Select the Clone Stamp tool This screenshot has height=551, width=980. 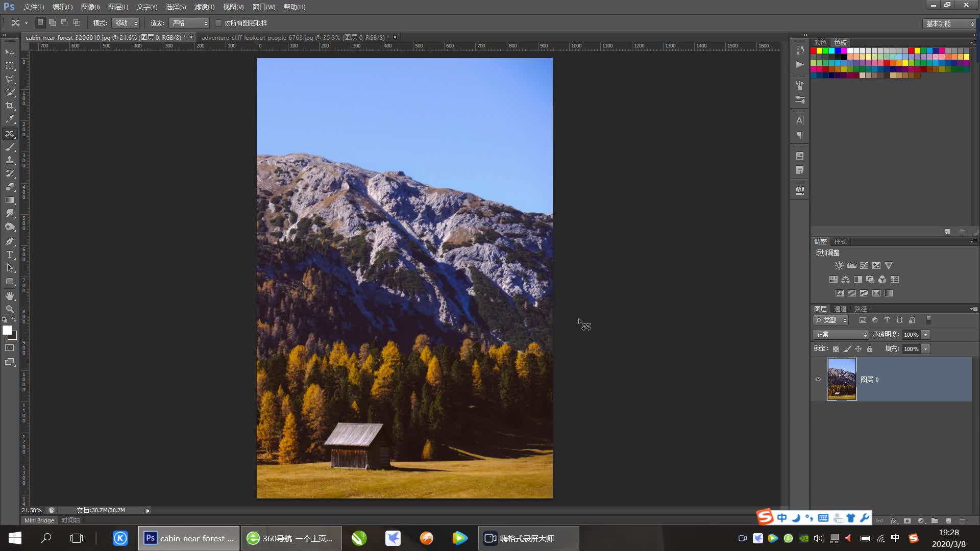tap(10, 160)
